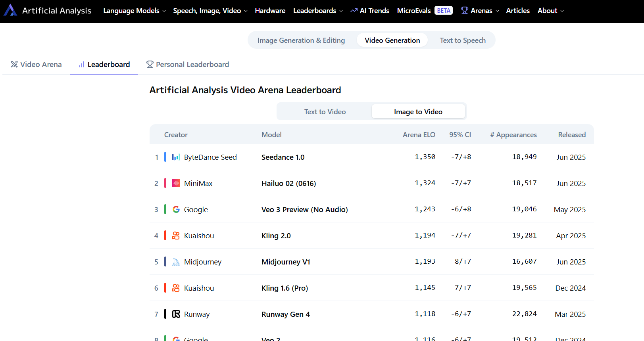This screenshot has height=341, width=644.
Task: Open the Midjourney V1 model
Action: (286, 262)
